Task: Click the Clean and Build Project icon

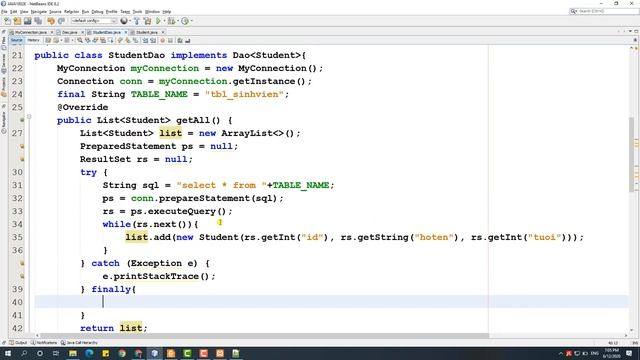Action: pyautogui.click(x=147, y=21)
